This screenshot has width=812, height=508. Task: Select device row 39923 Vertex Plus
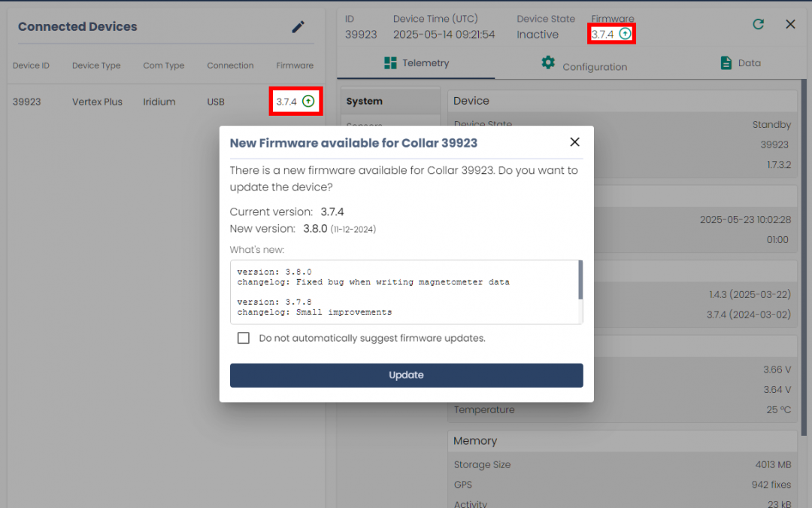click(98, 102)
